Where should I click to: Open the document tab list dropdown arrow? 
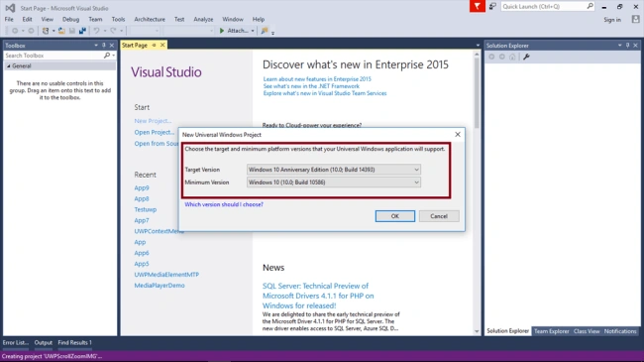pyautogui.click(x=478, y=46)
